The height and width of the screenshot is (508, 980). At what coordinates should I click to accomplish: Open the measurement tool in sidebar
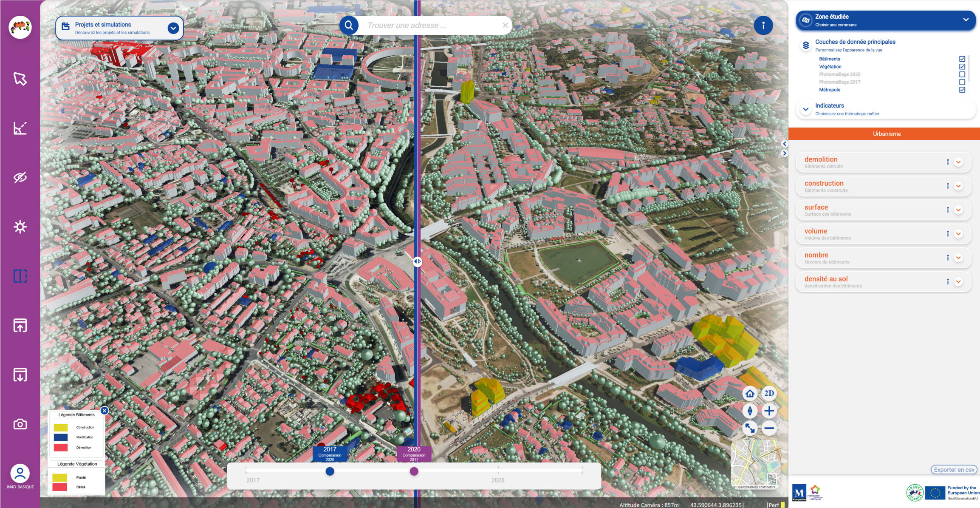(x=20, y=128)
